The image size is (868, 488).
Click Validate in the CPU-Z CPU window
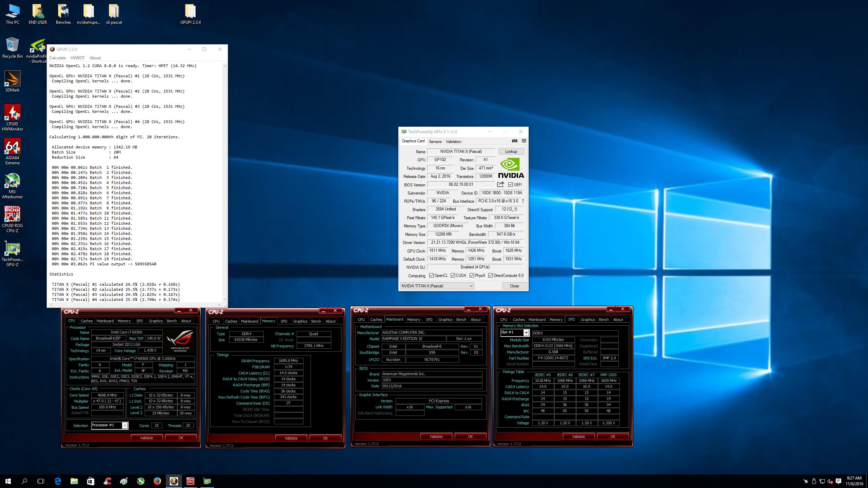(146, 438)
